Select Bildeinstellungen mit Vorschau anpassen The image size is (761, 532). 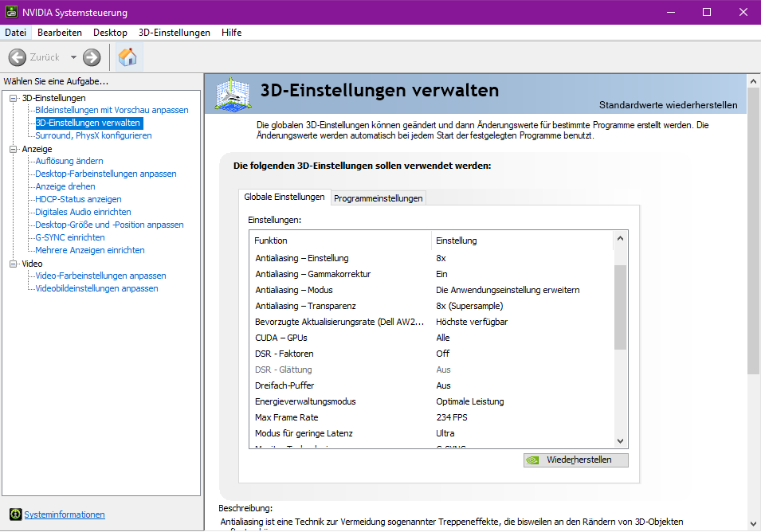pyautogui.click(x=112, y=110)
